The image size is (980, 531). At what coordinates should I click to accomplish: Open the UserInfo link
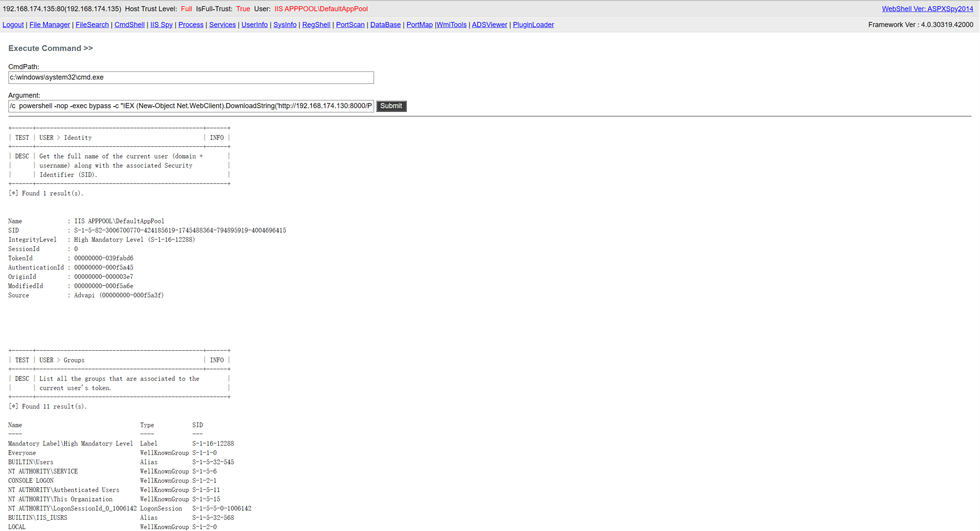point(254,25)
